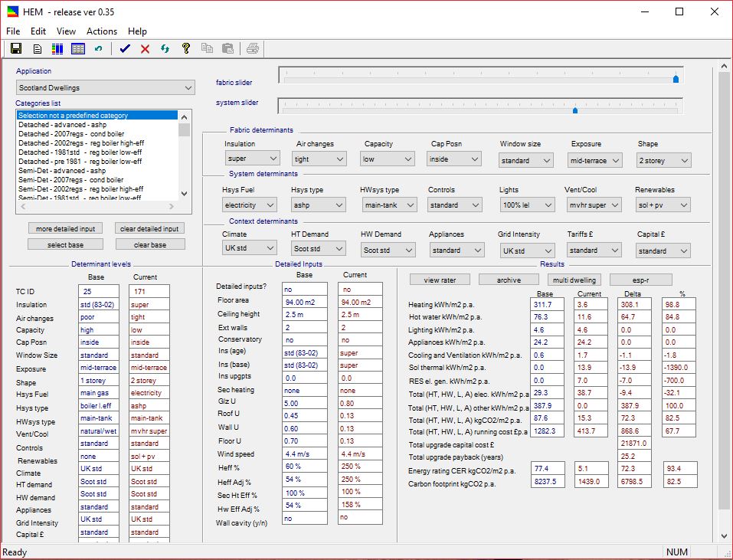The image size is (733, 560).
Task: Click the green refresh arrows icon
Action: (165, 49)
